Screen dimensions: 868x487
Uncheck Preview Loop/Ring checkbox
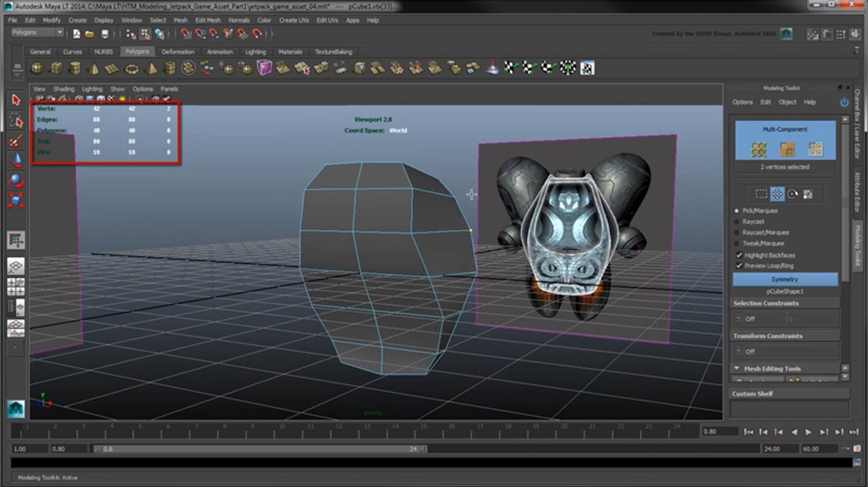[739, 266]
